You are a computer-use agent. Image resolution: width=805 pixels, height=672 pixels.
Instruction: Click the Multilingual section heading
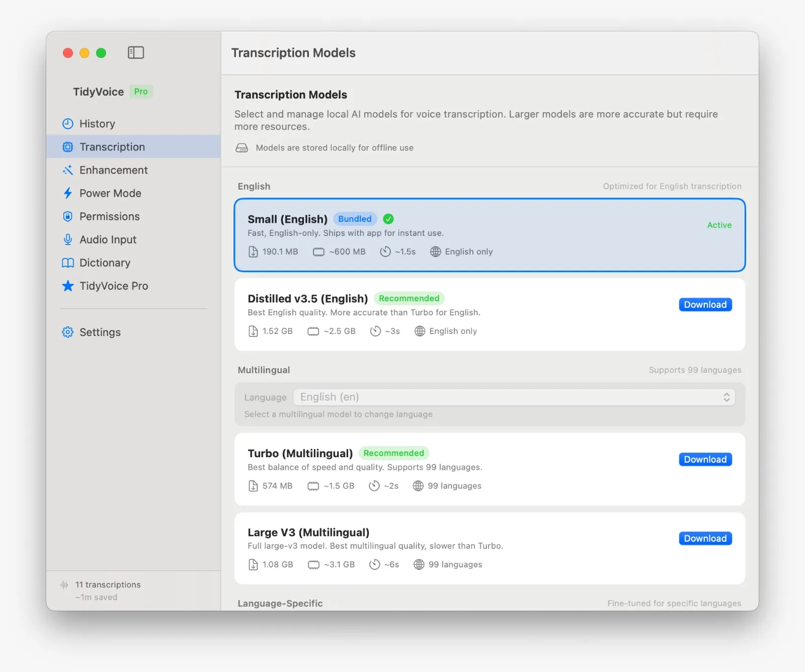coord(264,370)
